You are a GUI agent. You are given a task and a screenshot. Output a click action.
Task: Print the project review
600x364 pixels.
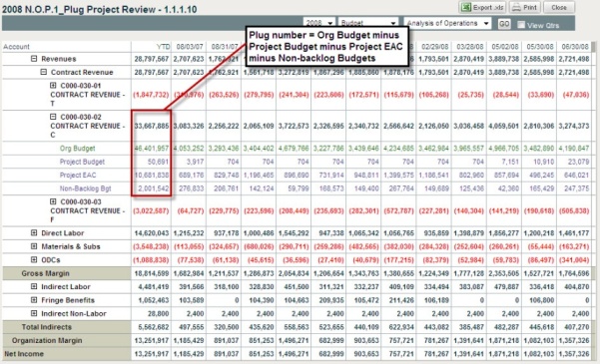coord(525,7)
